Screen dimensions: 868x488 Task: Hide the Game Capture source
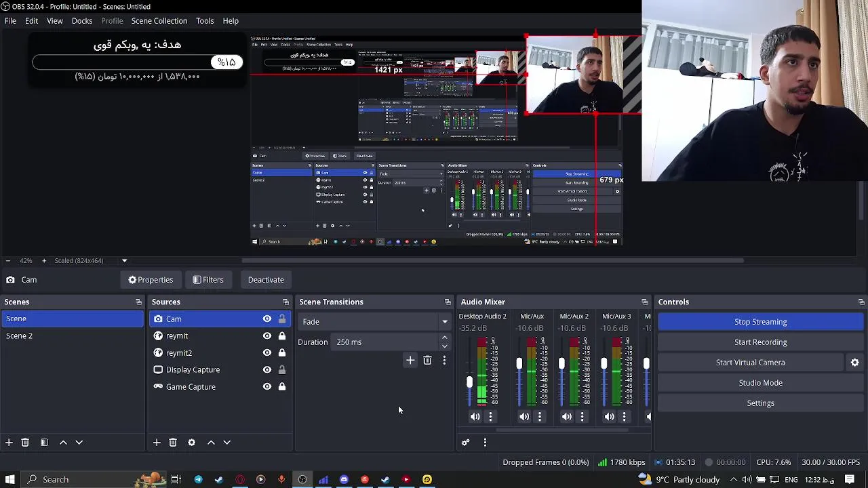[267, 386]
